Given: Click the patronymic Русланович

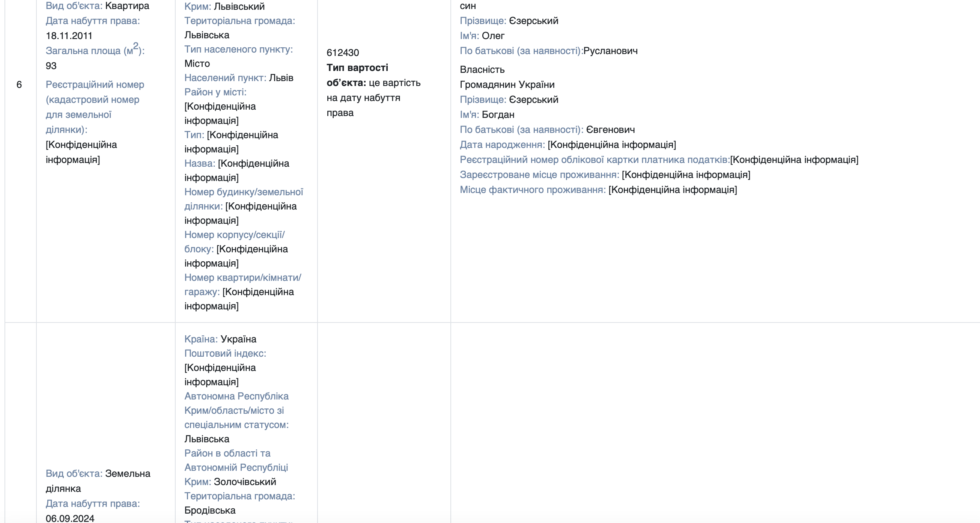Looking at the screenshot, I should point(610,51).
